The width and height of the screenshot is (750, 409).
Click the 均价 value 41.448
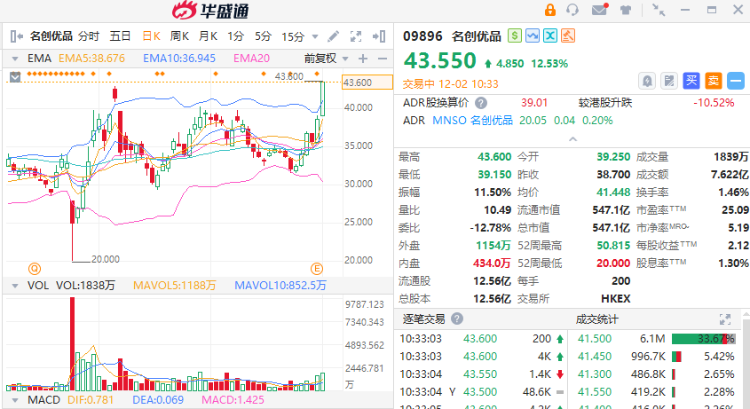(x=613, y=192)
